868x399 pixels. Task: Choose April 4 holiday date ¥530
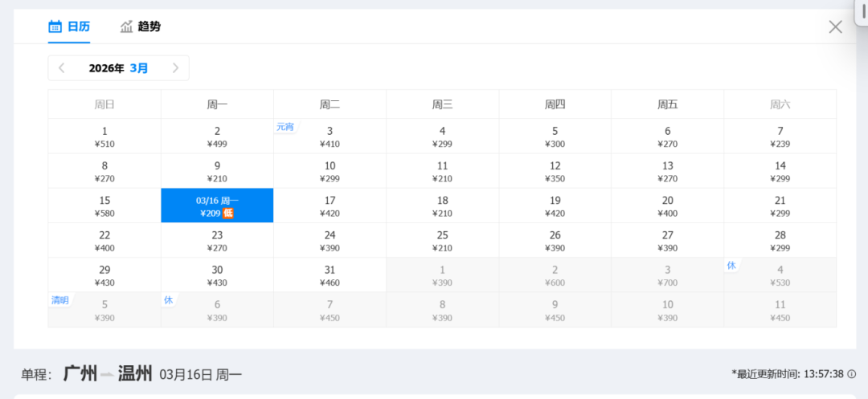pyautogui.click(x=780, y=275)
